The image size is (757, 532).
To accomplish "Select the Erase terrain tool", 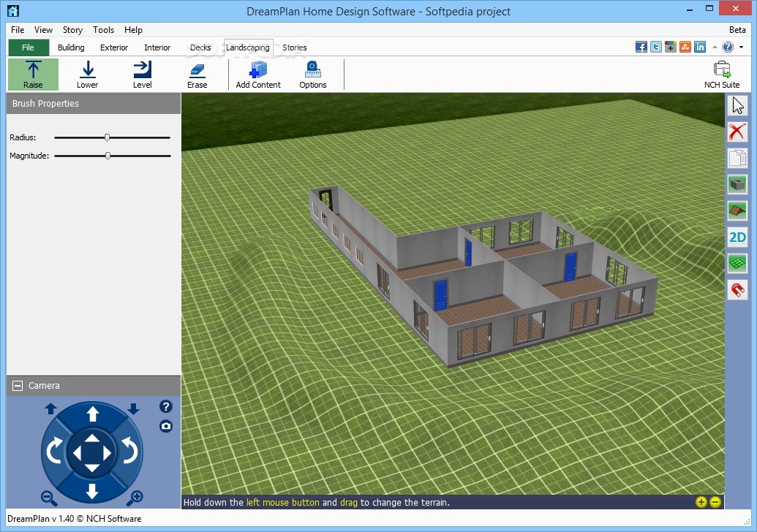I will pyautogui.click(x=197, y=75).
